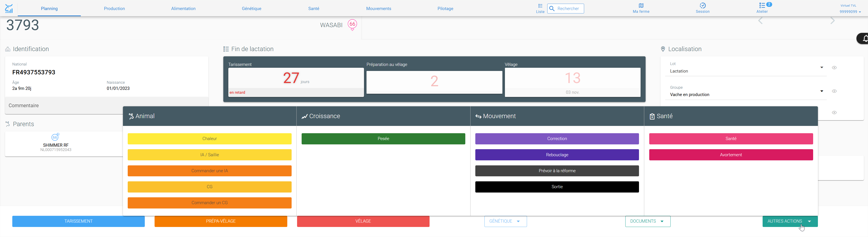The image size is (868, 237).
Task: Click the TARISSEMENT button
Action: 79,221
